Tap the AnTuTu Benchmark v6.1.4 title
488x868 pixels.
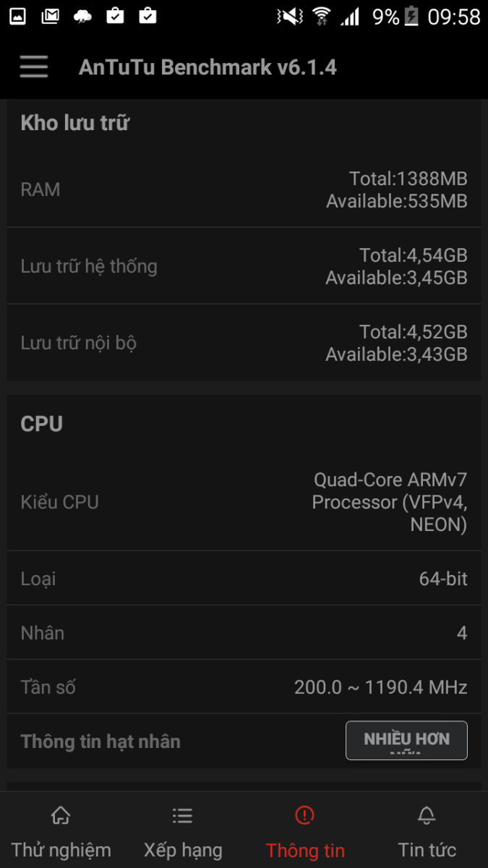point(207,67)
